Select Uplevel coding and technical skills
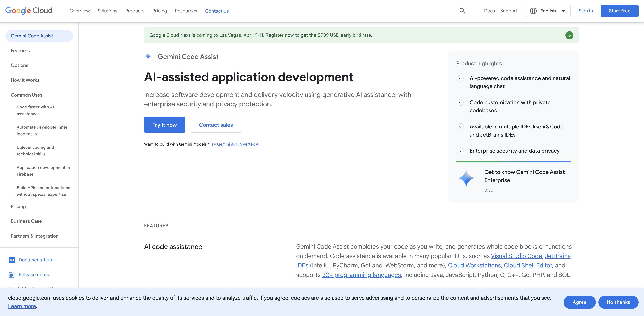 click(35, 151)
